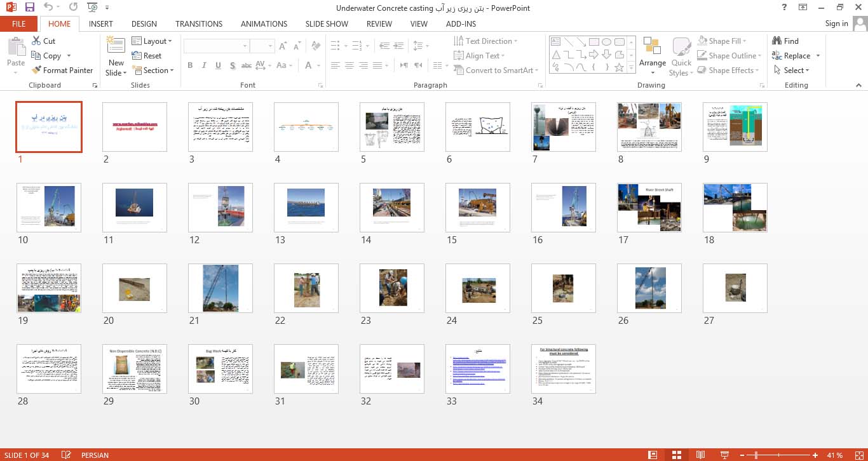The width and height of the screenshot is (868, 461).
Task: Toggle Underline text formatting
Action: pyautogui.click(x=218, y=65)
